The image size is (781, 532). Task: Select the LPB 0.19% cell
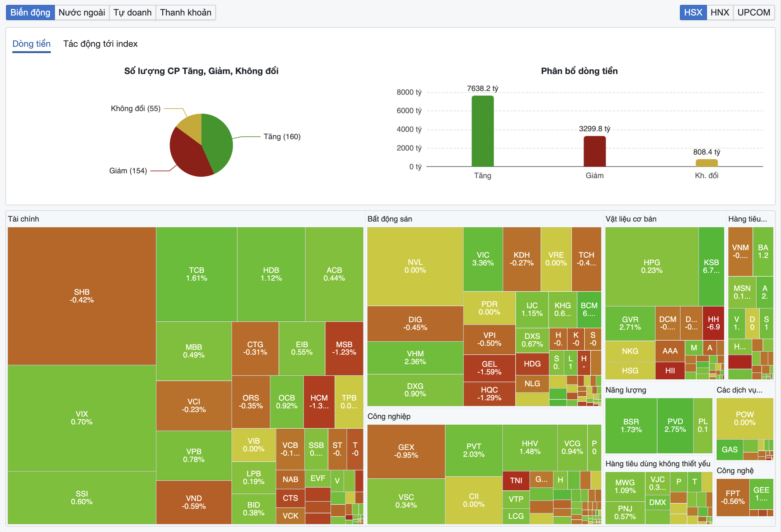pyautogui.click(x=254, y=477)
